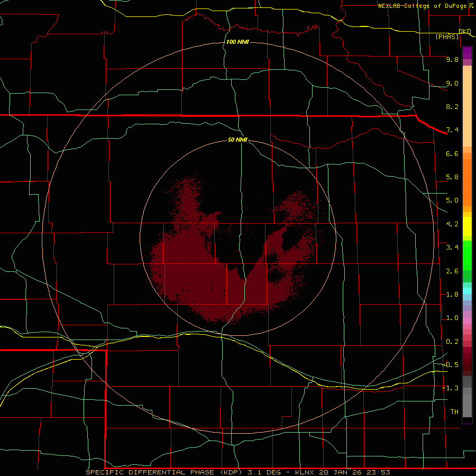Image resolution: width=476 pixels, height=476 pixels.
Task: Click the 9.8 color scale value
Action: pos(452,59)
